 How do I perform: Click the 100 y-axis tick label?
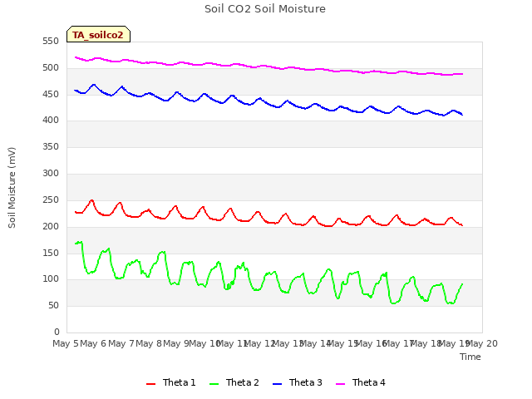tap(51, 279)
